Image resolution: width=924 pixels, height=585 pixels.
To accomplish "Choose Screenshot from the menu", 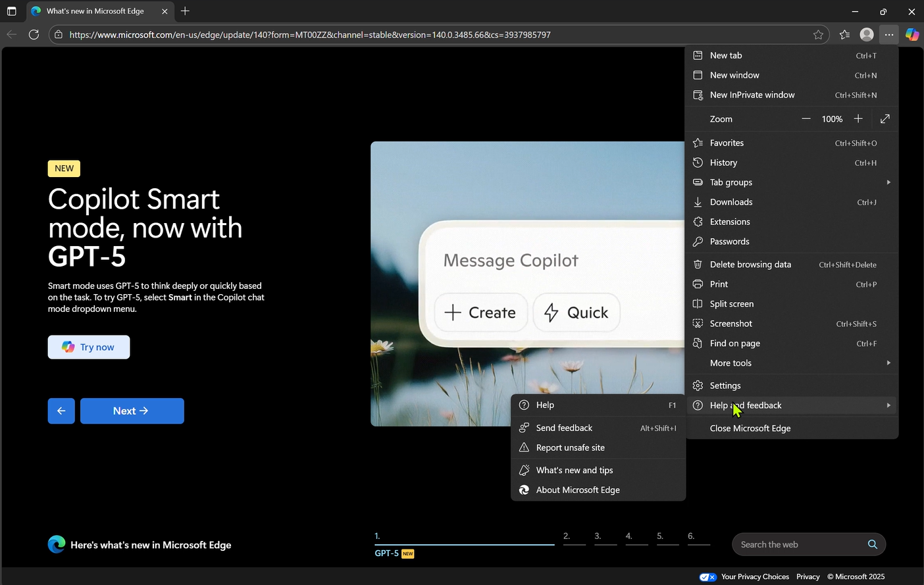I will point(791,324).
